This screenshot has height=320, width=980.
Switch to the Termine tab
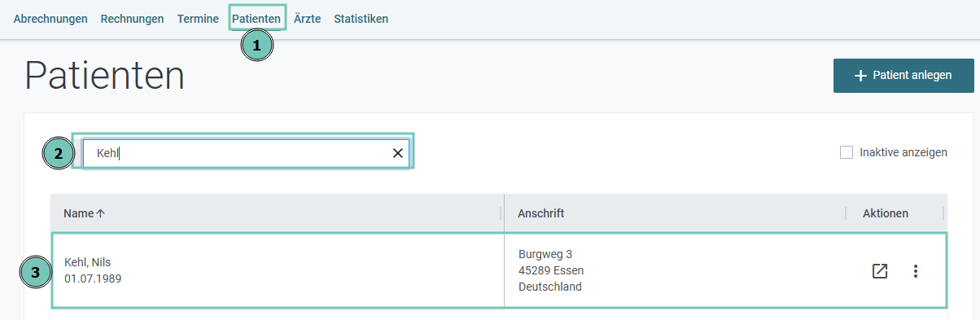pyautogui.click(x=198, y=19)
